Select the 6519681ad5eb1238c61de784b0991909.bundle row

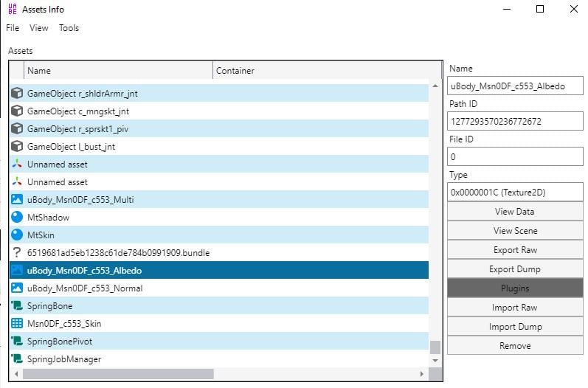pos(219,252)
